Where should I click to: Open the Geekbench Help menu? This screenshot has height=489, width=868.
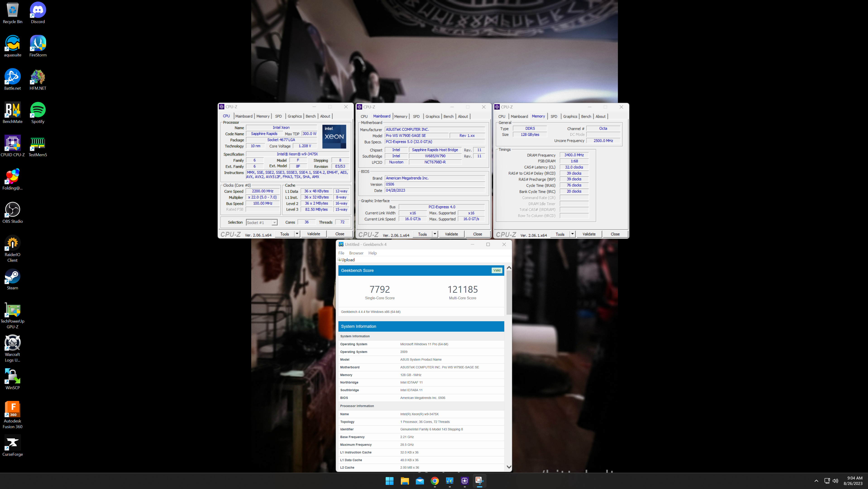(372, 253)
